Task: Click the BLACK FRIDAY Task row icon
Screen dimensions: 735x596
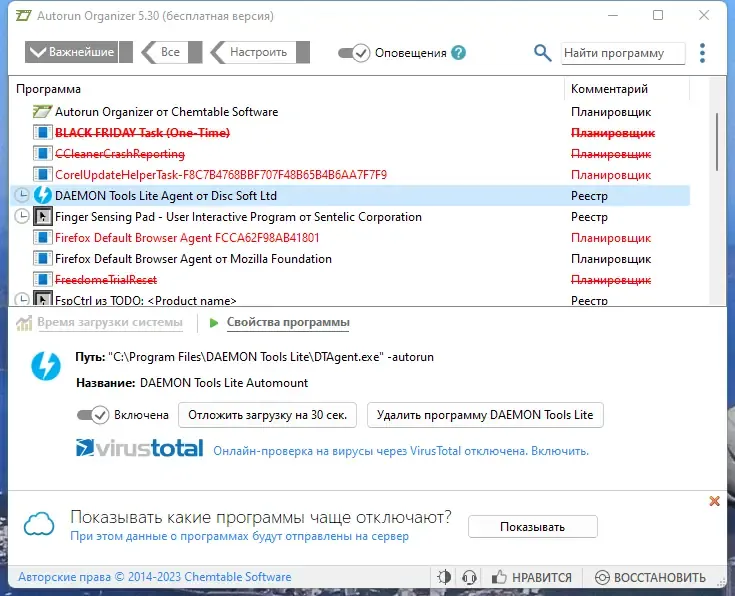Action: 42,133
